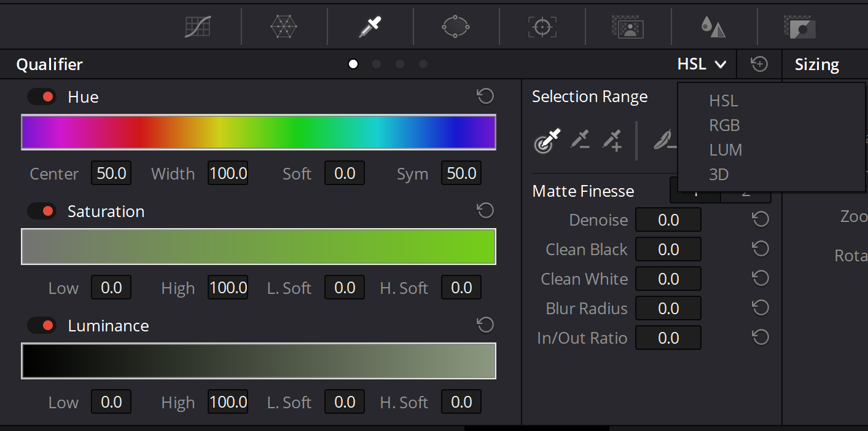Viewport: 868px width, 431px height.
Task: Open the Magic Mask palette icon
Action: click(x=628, y=26)
